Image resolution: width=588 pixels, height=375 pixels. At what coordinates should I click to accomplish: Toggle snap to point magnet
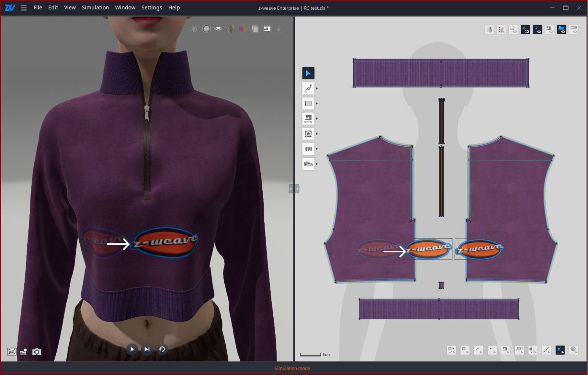point(526,30)
